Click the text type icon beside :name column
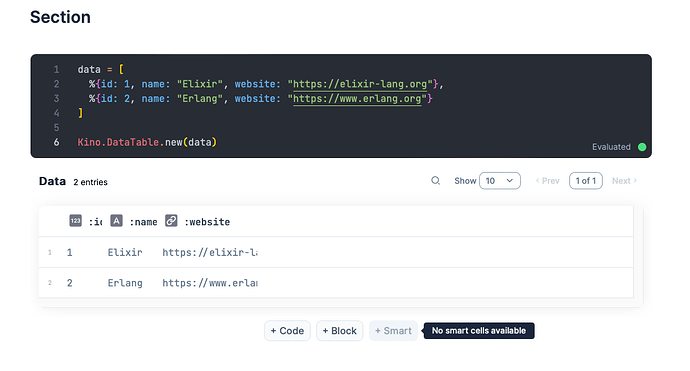 click(x=116, y=220)
